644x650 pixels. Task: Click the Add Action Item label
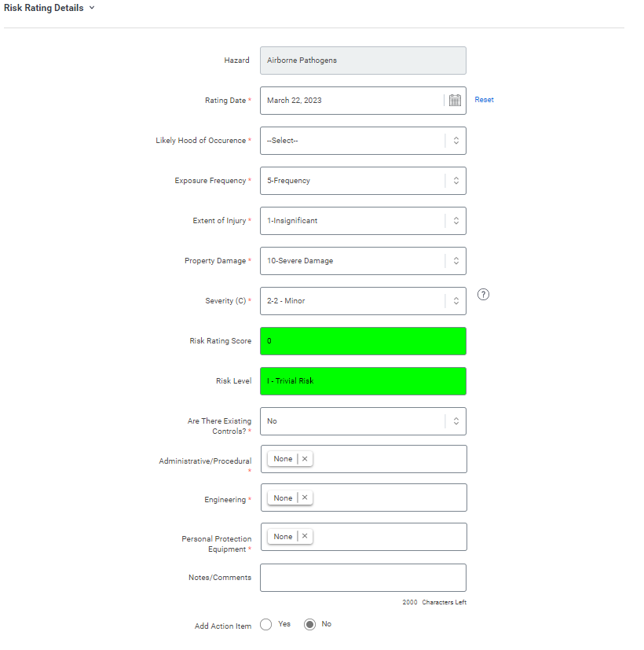coord(223,626)
